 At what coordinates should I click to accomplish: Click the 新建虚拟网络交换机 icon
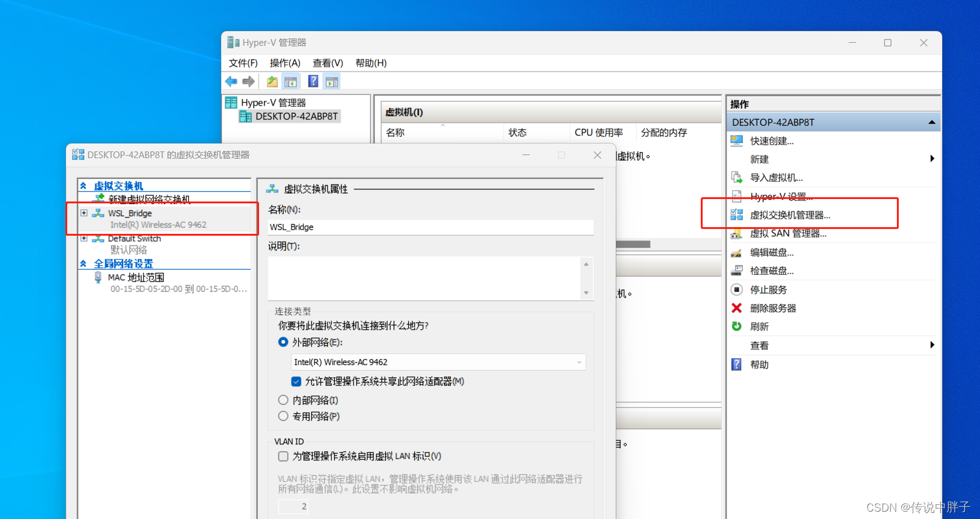[100, 198]
